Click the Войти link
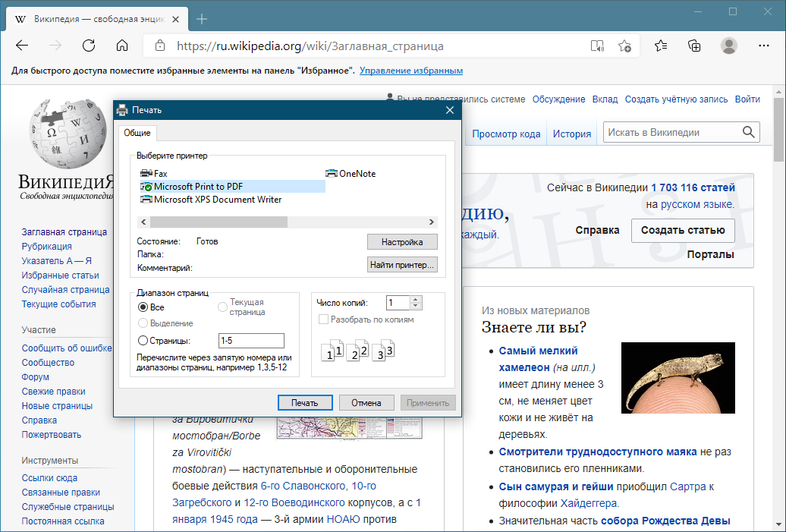The image size is (786, 532). tap(747, 99)
